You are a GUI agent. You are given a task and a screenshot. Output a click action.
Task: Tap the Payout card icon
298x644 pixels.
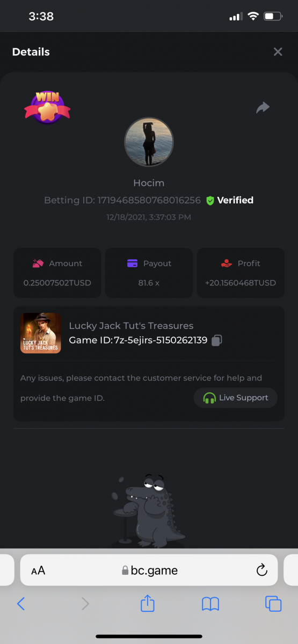(x=132, y=264)
